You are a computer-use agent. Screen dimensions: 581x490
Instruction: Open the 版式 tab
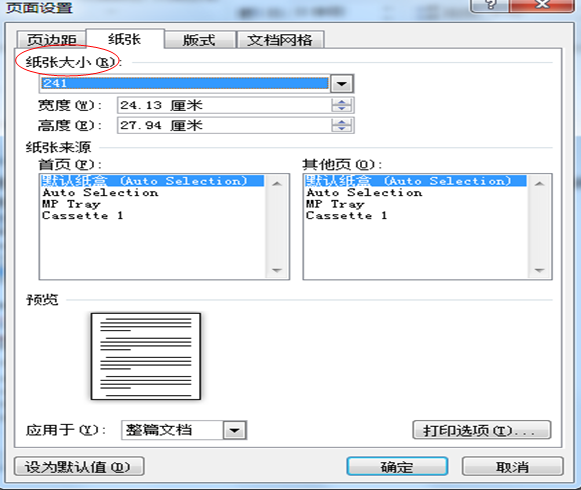[x=199, y=40]
